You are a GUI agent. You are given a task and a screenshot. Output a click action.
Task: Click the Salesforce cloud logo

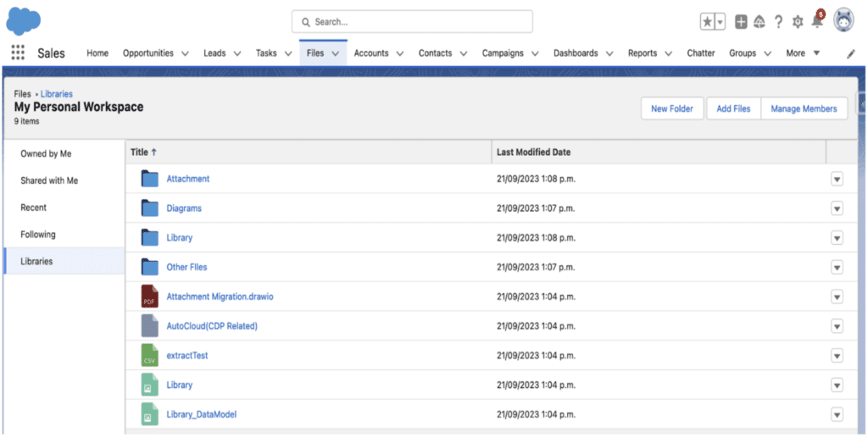23,21
